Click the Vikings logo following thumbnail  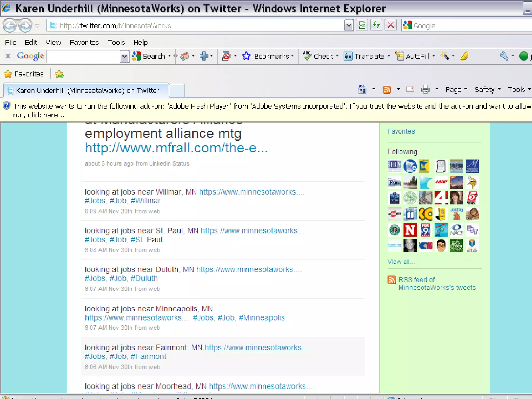pos(472,182)
